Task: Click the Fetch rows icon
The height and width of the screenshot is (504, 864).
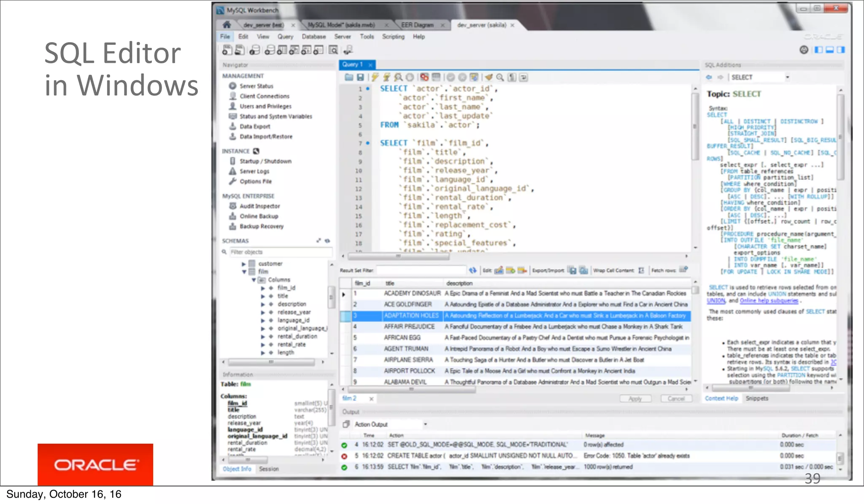Action: 683,270
